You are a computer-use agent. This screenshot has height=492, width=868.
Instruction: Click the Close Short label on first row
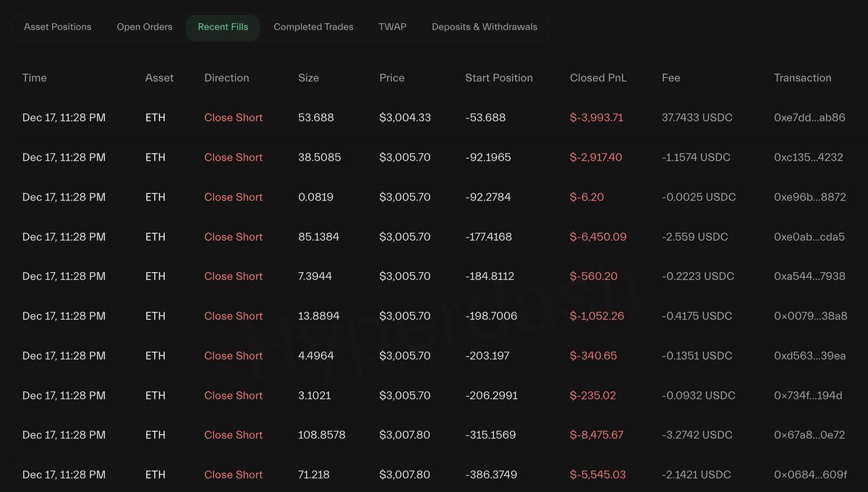(x=233, y=117)
